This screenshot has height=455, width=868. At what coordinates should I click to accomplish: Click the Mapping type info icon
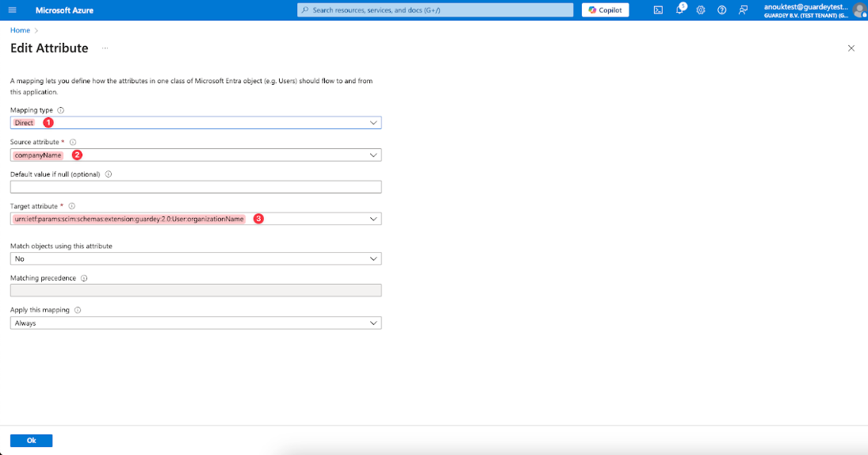[61, 110]
